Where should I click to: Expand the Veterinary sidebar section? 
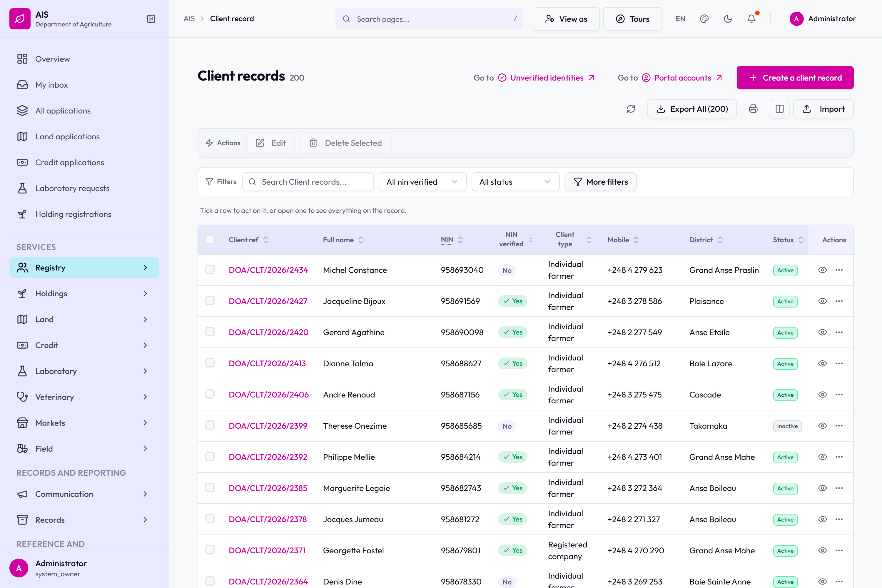(x=84, y=397)
